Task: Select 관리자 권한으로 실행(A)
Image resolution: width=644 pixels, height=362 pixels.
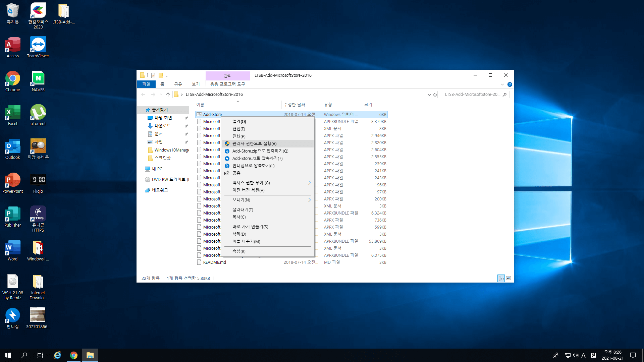Action: pos(268,143)
